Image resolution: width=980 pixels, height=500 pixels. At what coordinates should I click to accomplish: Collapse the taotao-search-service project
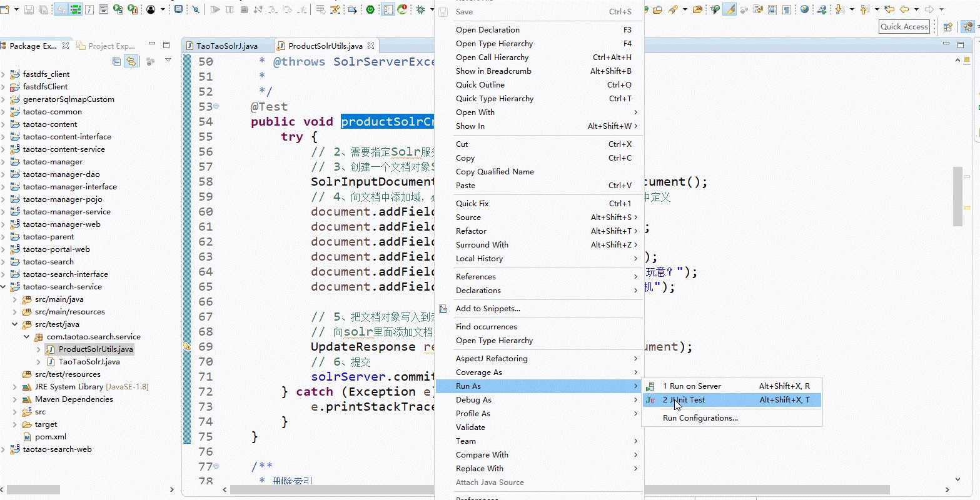point(3,286)
